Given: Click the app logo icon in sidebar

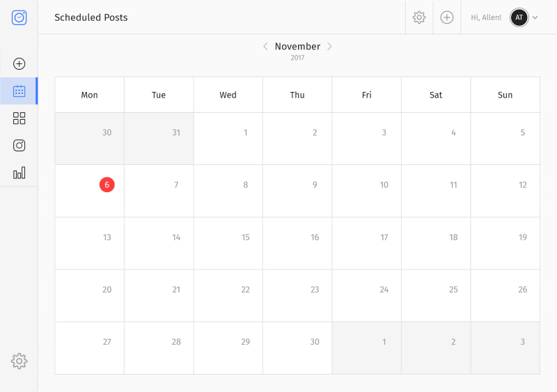Looking at the screenshot, I should click(x=19, y=17).
